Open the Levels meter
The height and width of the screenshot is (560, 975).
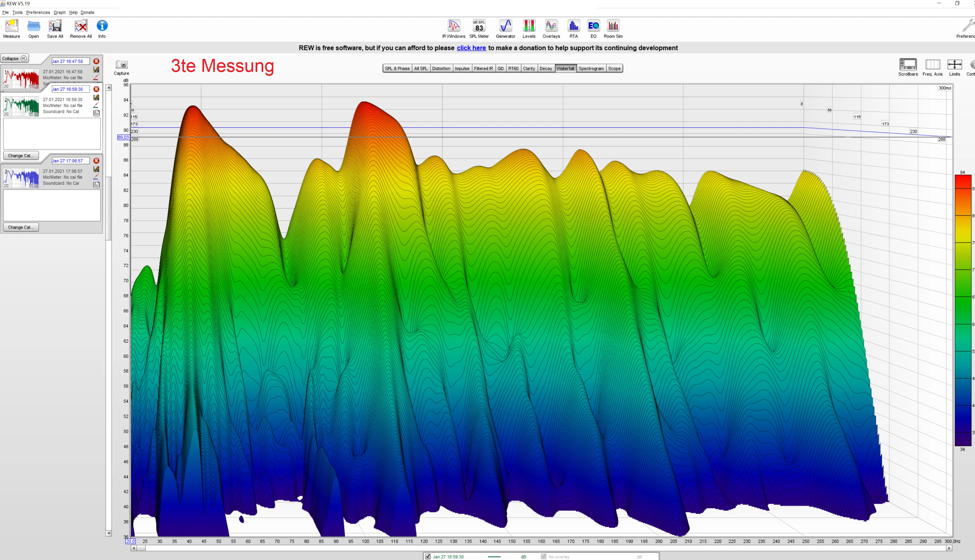click(x=529, y=29)
